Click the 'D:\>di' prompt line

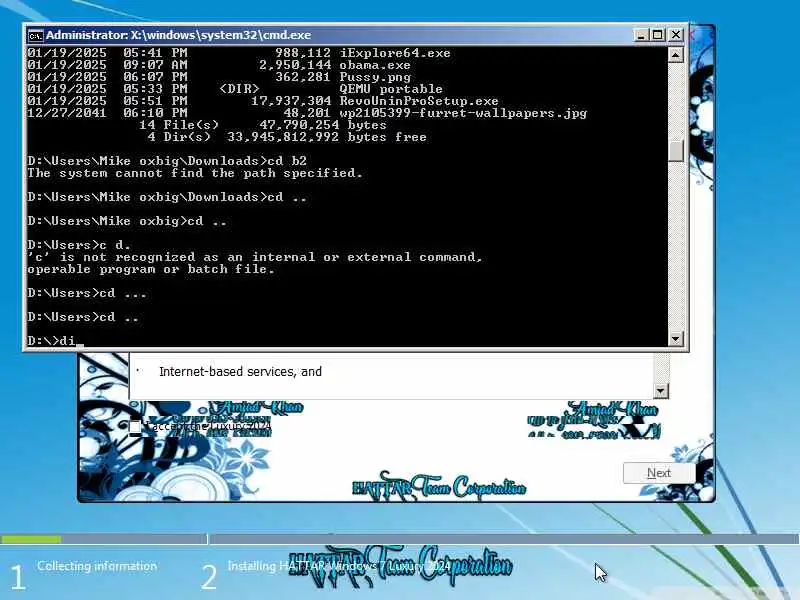point(51,340)
